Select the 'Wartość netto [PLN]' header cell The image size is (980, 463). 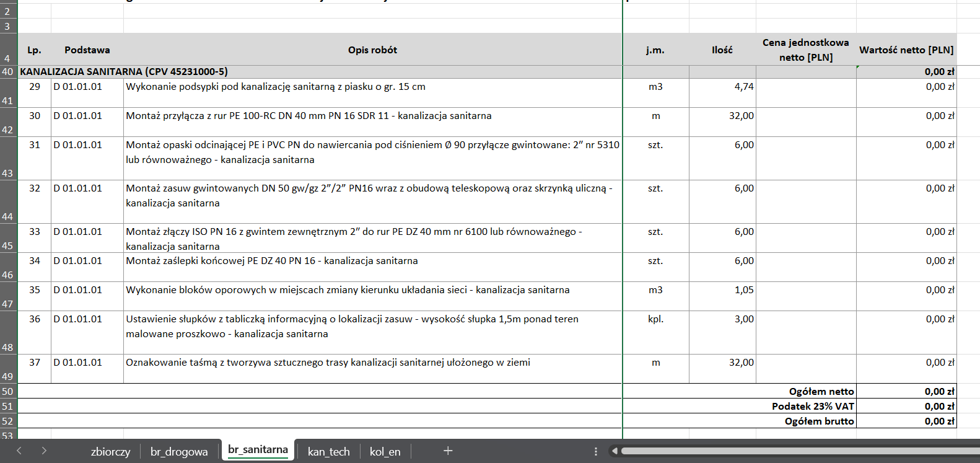[x=906, y=50]
